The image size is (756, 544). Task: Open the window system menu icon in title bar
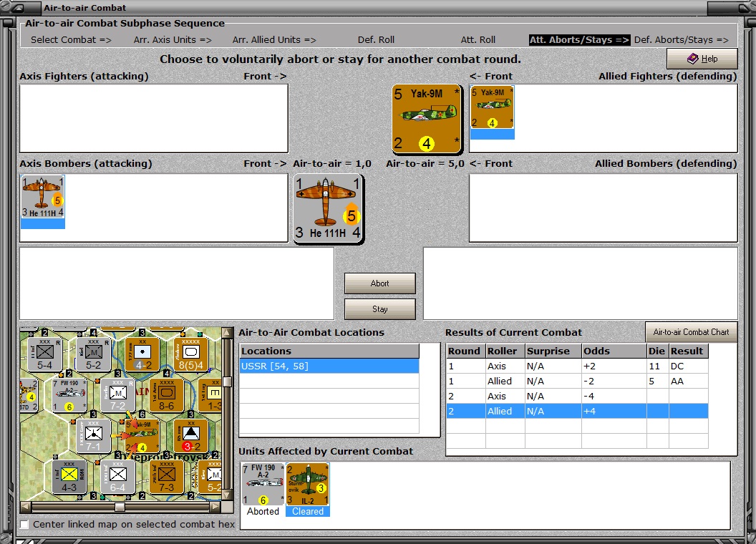(x=17, y=8)
